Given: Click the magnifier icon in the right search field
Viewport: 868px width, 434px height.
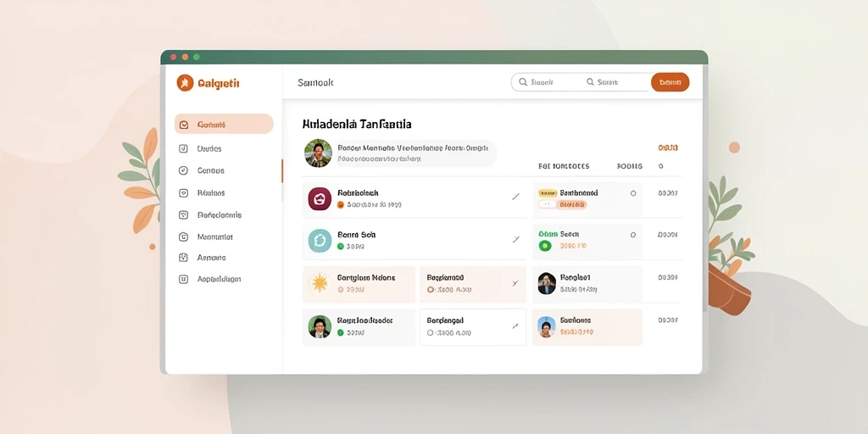Looking at the screenshot, I should (590, 82).
